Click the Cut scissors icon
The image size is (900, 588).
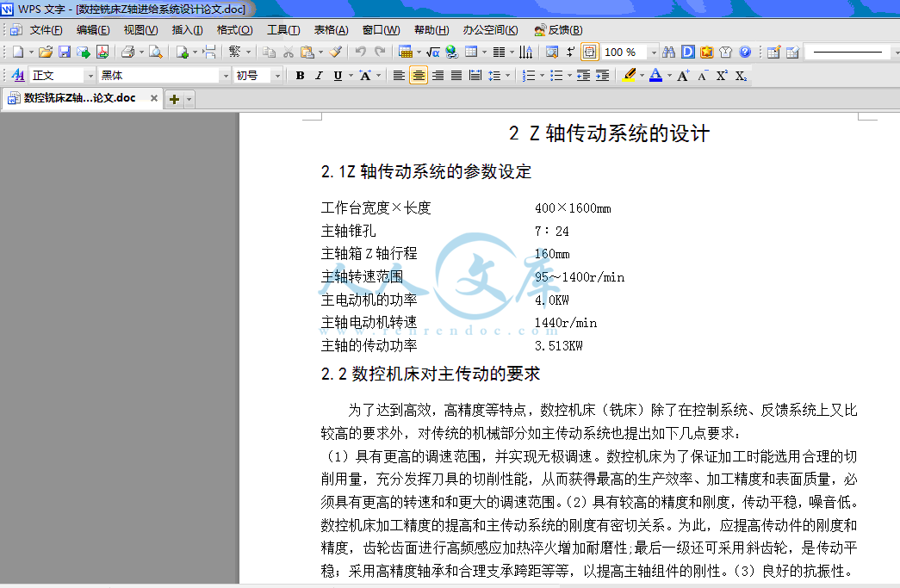point(289,53)
